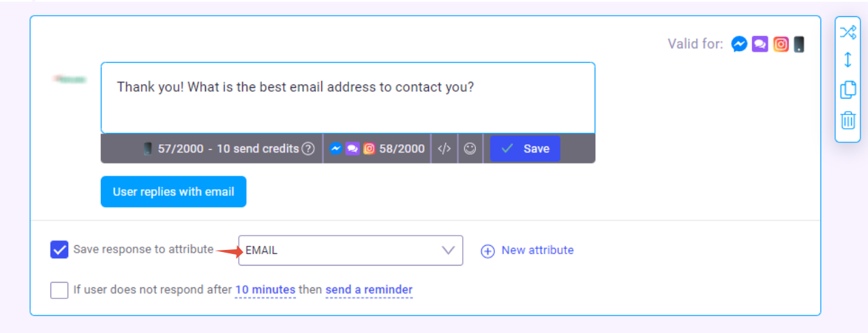
Task: Enable the no-response reminder checkbox
Action: tap(59, 290)
